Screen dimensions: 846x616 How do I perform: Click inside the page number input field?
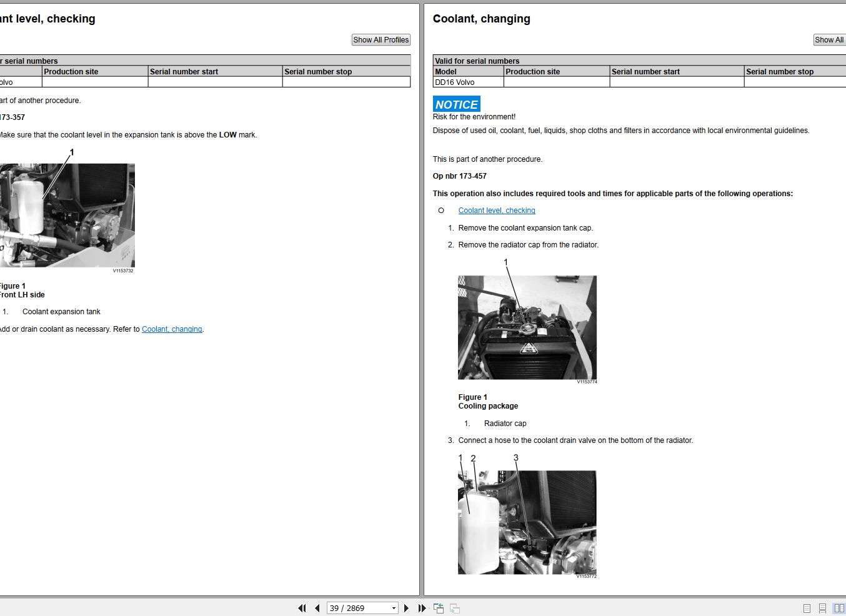(x=353, y=607)
